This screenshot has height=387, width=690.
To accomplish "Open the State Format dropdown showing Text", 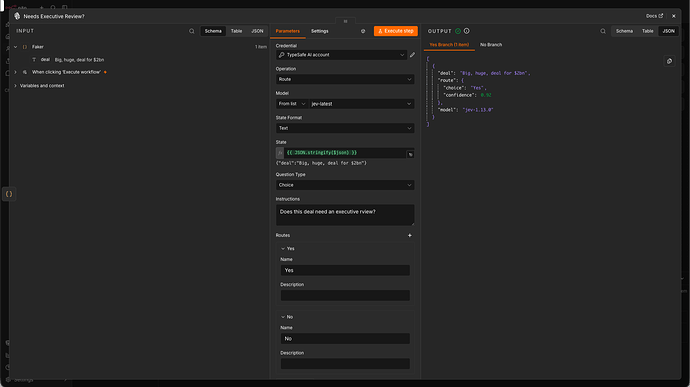I will point(345,128).
